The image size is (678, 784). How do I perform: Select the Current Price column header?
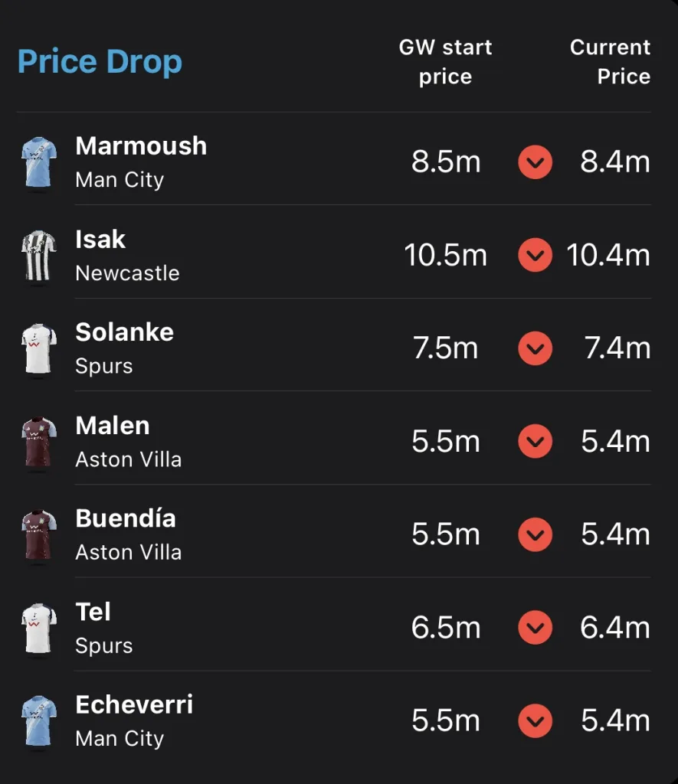click(610, 61)
